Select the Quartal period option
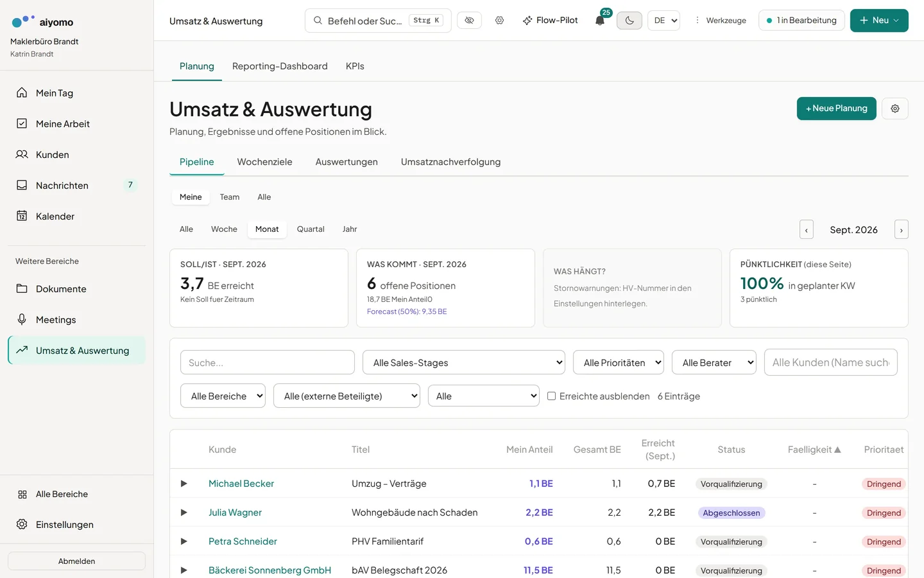The height and width of the screenshot is (578, 924). (x=311, y=229)
